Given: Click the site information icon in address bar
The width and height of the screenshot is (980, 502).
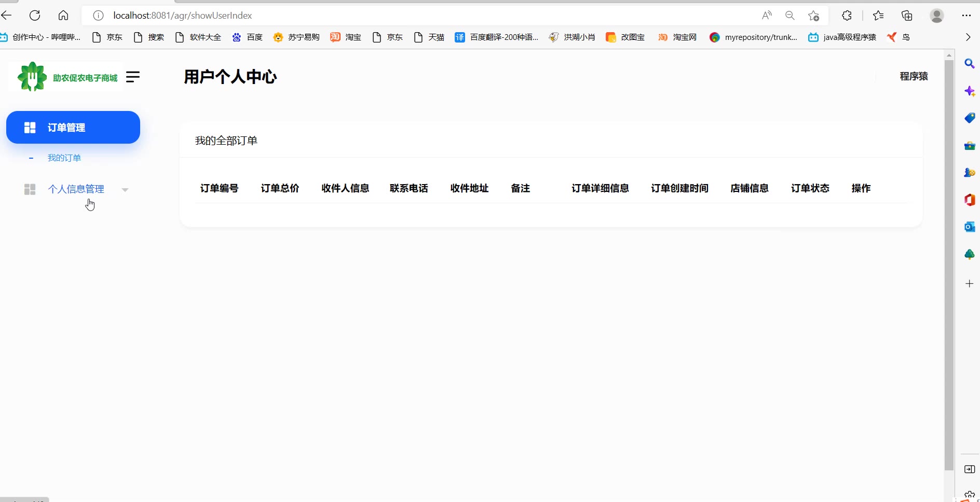Looking at the screenshot, I should point(98,16).
